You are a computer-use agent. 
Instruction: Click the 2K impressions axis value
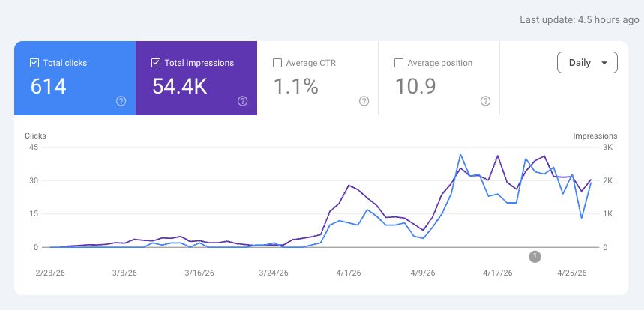607,181
